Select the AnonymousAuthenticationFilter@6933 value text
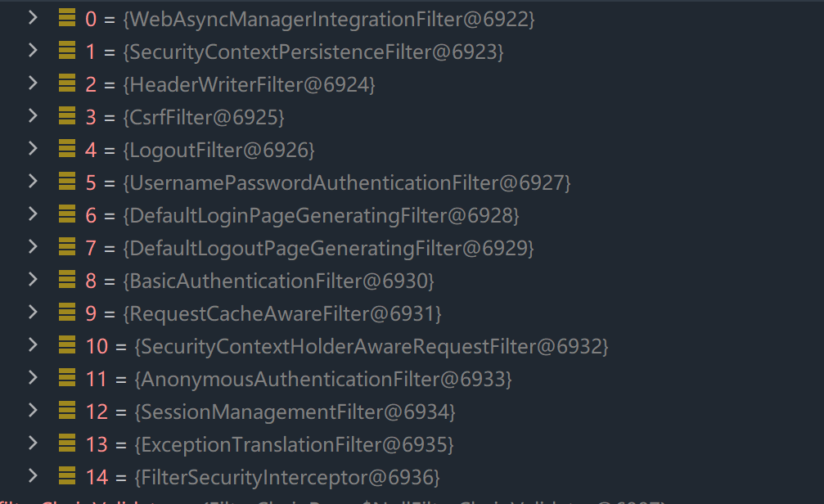The image size is (824, 504). tap(322, 379)
